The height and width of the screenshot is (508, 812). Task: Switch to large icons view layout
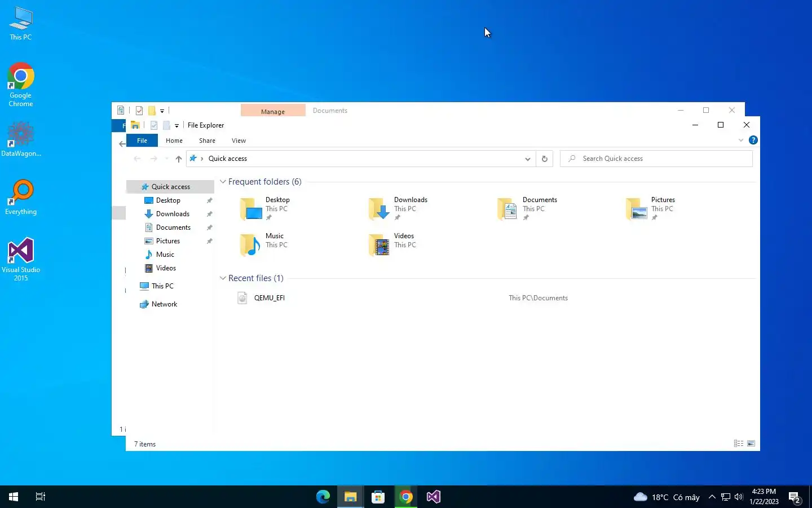[x=751, y=444]
